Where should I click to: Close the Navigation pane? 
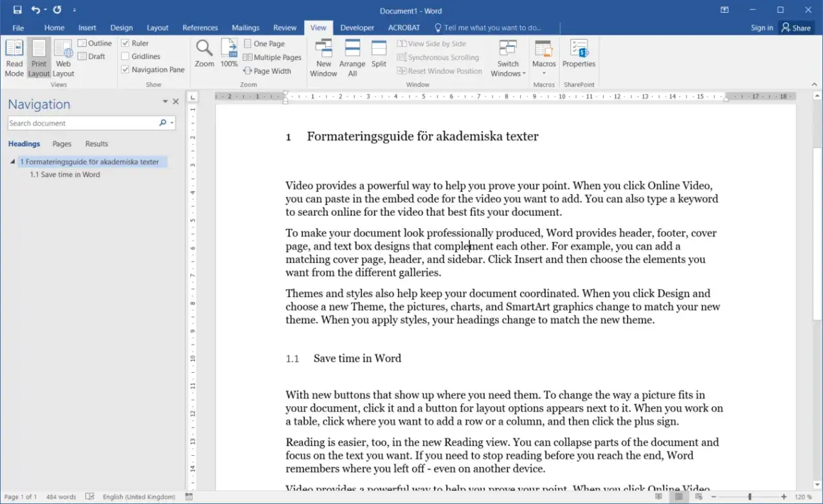[176, 102]
